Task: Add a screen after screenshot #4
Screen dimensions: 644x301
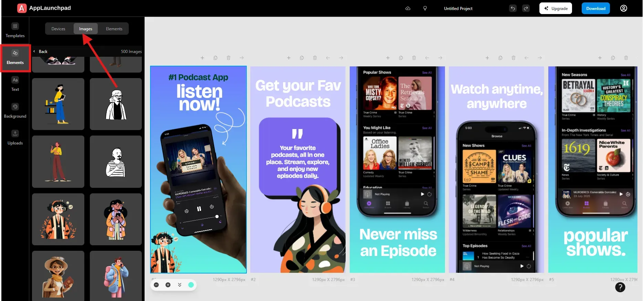Action: tap(487, 58)
